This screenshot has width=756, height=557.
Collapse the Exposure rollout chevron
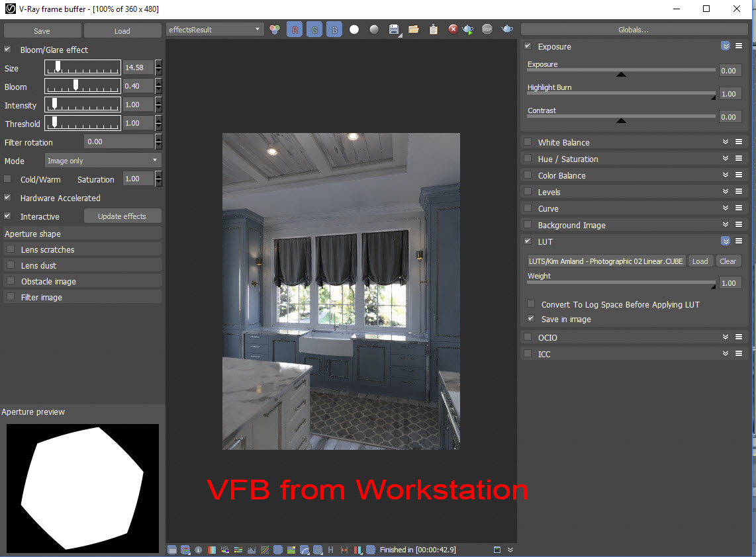(x=726, y=46)
